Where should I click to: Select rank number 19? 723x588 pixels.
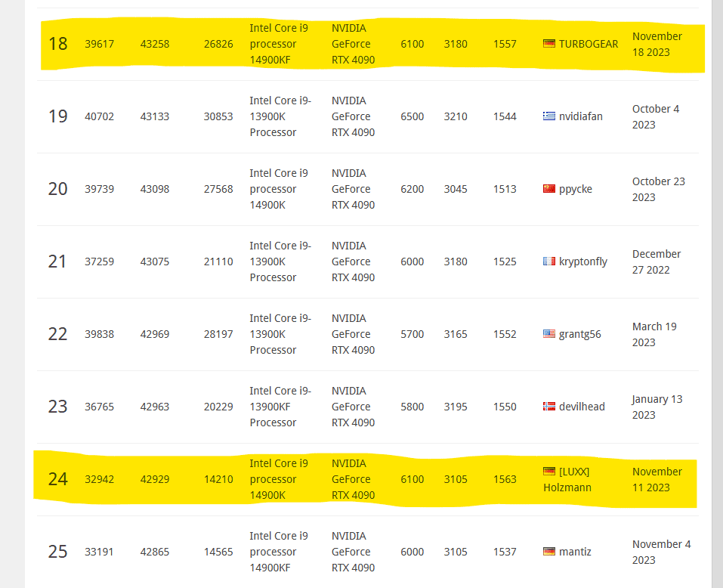click(57, 116)
